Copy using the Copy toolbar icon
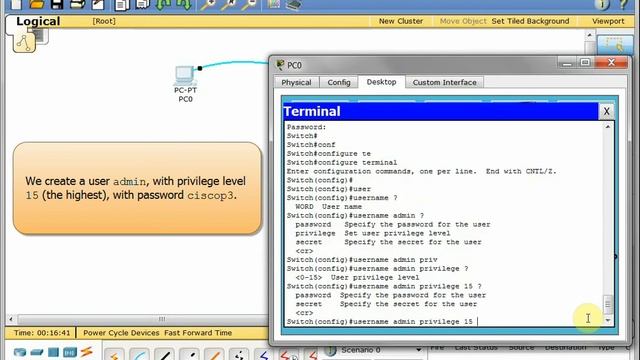 122,5
